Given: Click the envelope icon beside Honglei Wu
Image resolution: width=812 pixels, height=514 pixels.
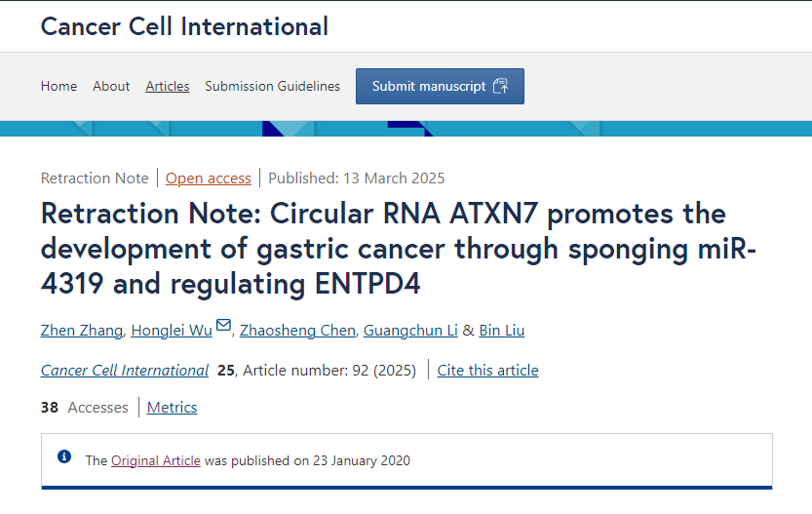Looking at the screenshot, I should click(223, 325).
